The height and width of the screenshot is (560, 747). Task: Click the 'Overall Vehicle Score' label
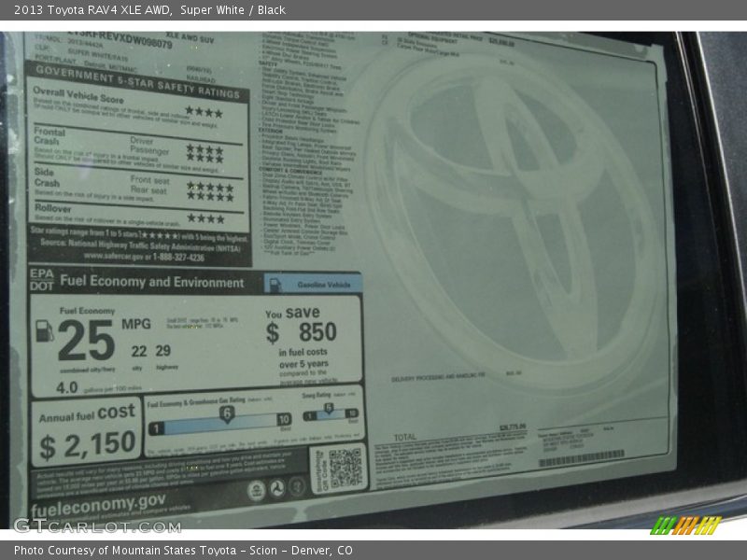(78, 95)
